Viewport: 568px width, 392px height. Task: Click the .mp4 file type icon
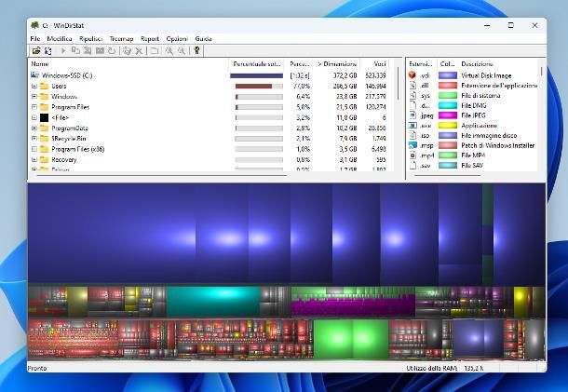pos(412,155)
